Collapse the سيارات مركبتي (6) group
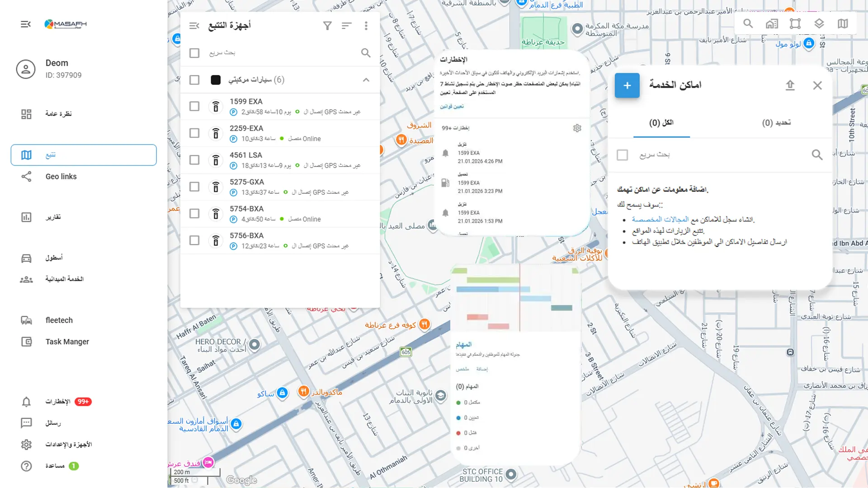 366,80
